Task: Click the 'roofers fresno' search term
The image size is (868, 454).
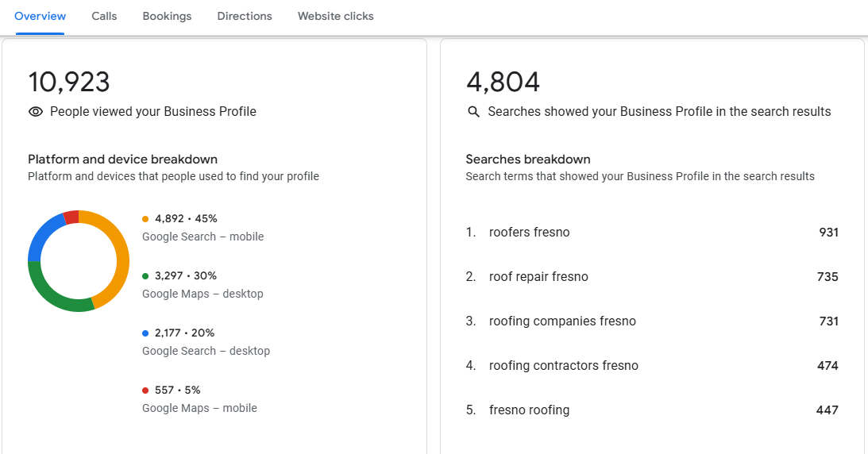Action: [529, 233]
